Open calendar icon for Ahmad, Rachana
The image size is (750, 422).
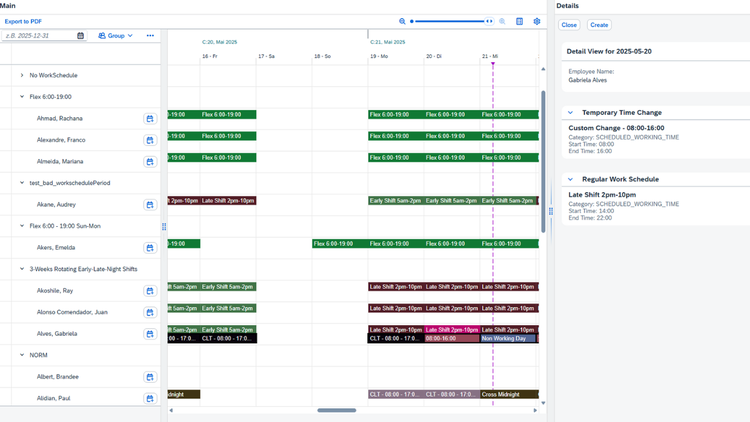150,119
